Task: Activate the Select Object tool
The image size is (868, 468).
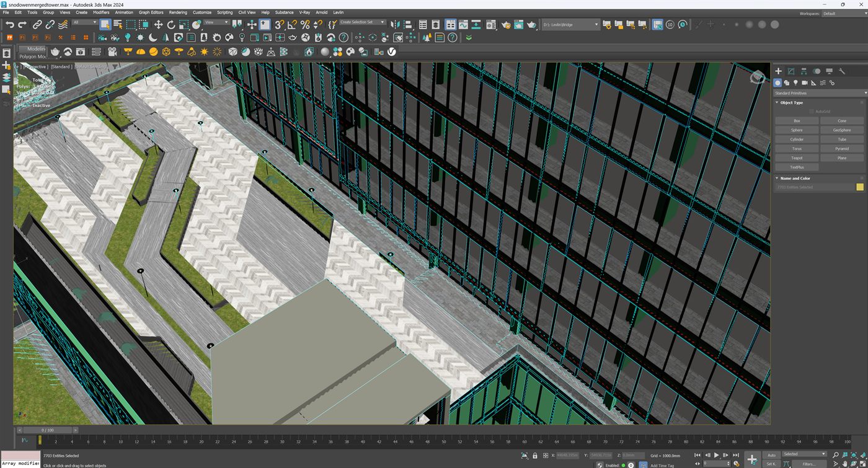Action: (x=105, y=25)
